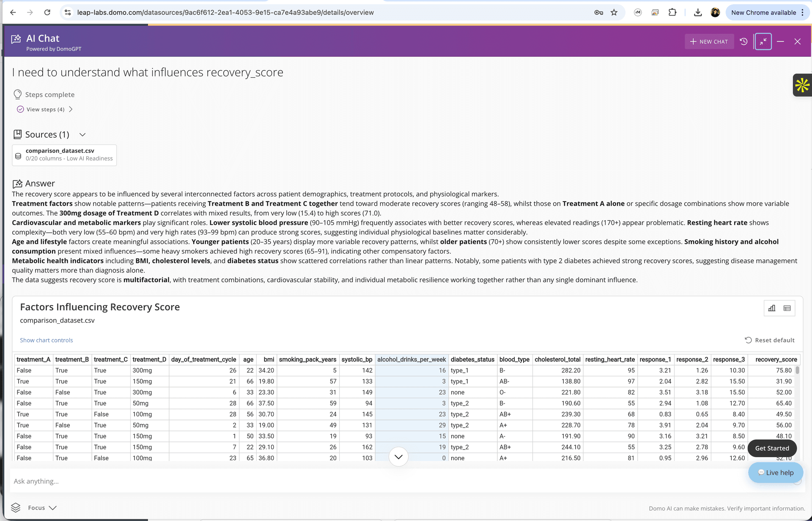Expand View steps (4)

(x=45, y=109)
